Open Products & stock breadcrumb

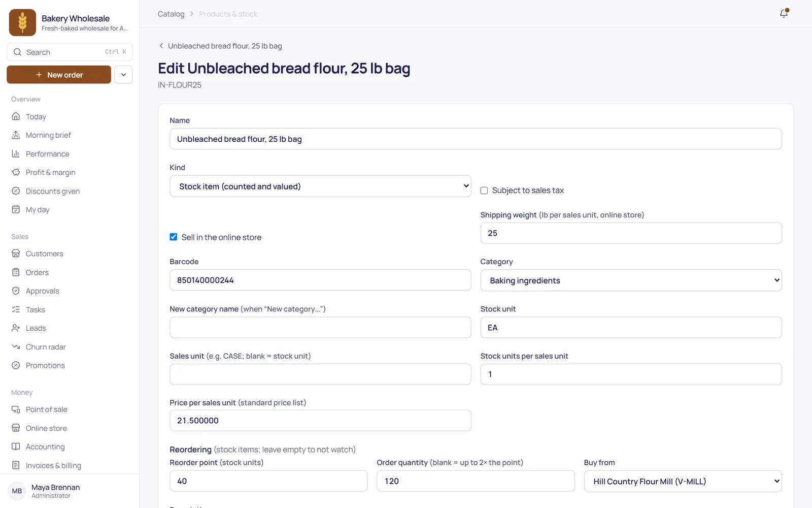228,14
